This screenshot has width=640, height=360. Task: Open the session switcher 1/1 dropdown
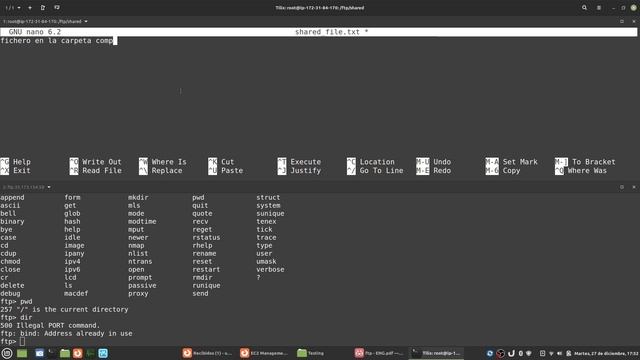pos(13,7)
